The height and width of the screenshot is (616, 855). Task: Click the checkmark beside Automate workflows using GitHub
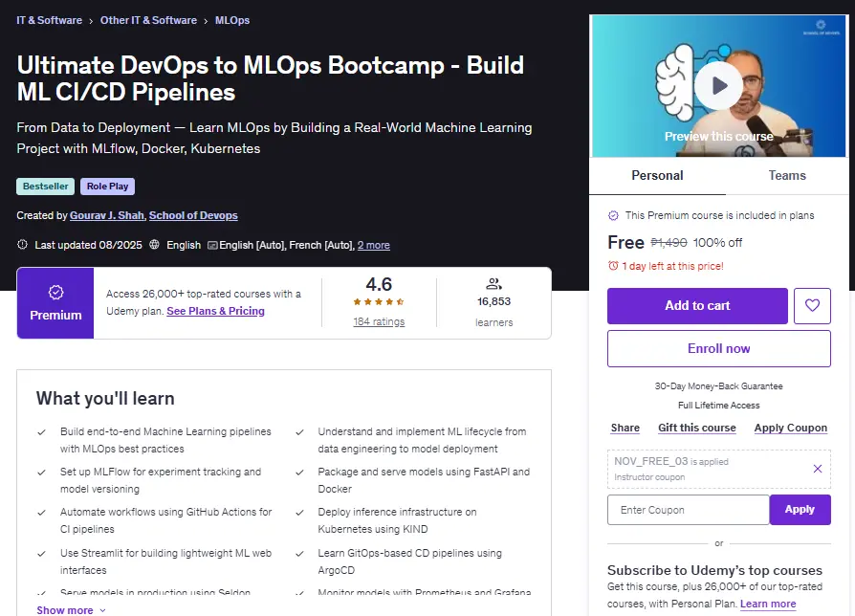(x=41, y=513)
